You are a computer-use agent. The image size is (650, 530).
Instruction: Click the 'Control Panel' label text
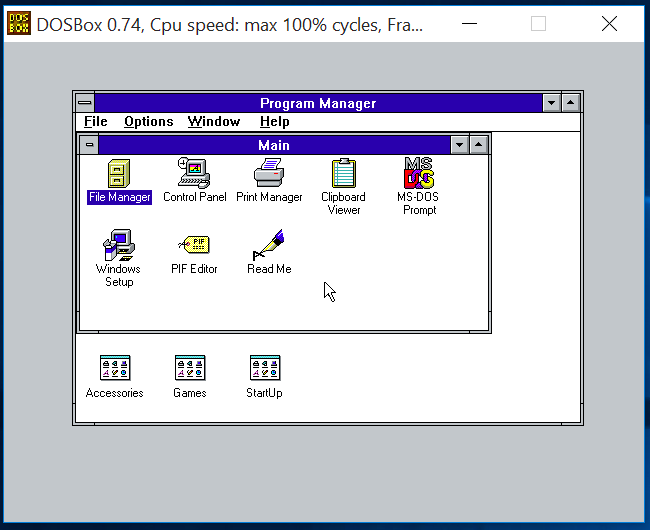194,197
